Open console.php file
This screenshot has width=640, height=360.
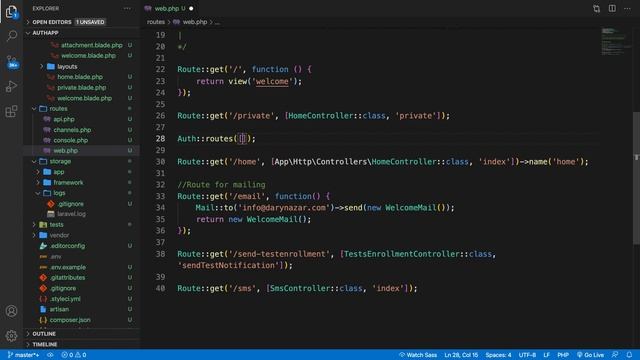(71, 140)
